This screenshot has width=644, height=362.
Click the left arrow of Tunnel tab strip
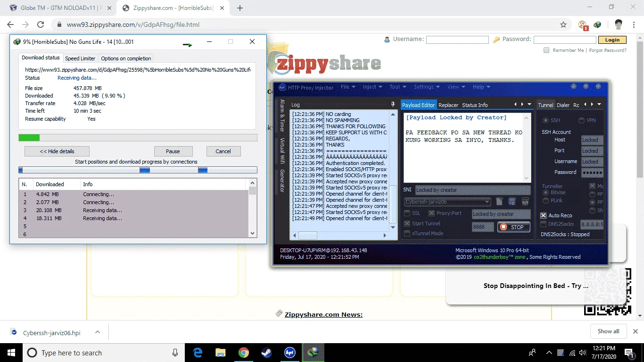[585, 105]
